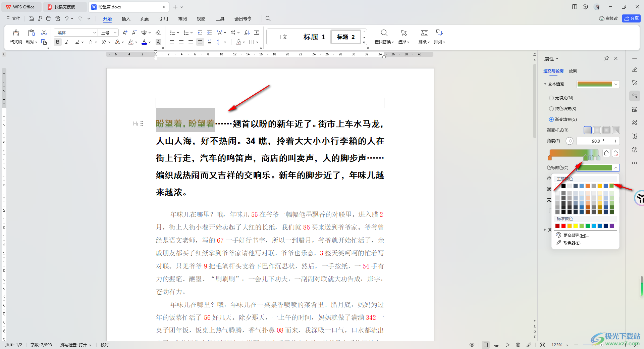Increase font size with the A+ icon
The image size is (644, 349).
click(x=125, y=33)
